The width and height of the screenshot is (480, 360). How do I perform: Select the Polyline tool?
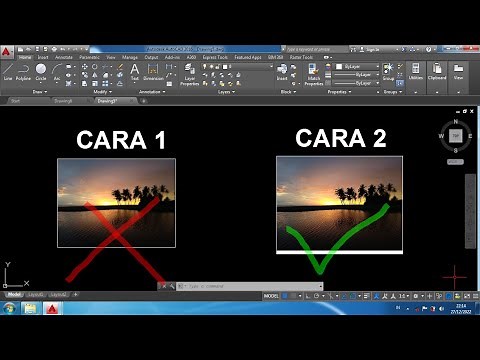click(23, 72)
